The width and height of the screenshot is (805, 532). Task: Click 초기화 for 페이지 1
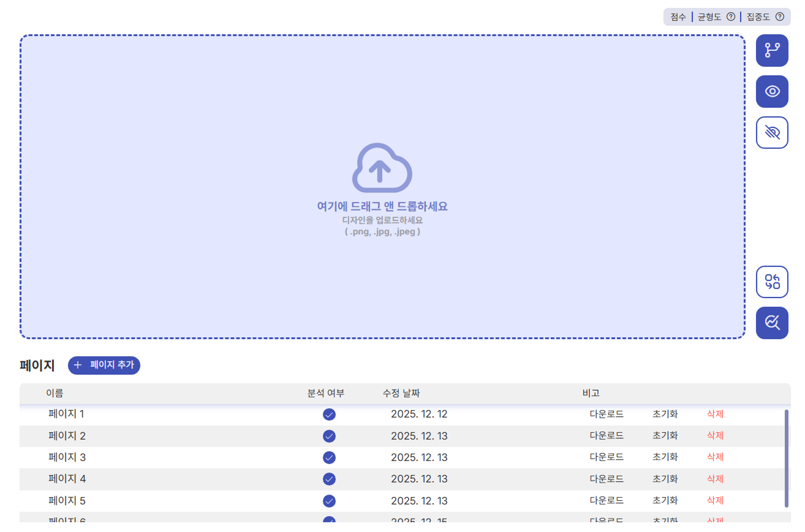[665, 414]
